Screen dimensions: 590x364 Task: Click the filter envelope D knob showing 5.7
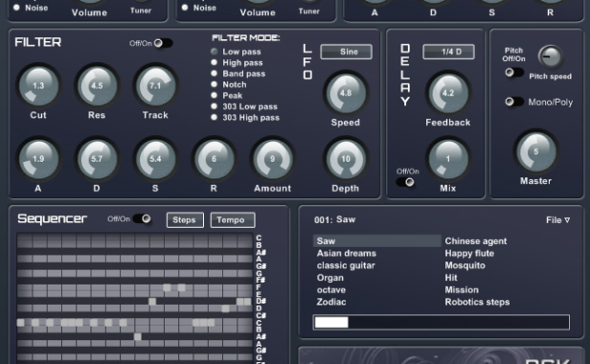coord(97,159)
